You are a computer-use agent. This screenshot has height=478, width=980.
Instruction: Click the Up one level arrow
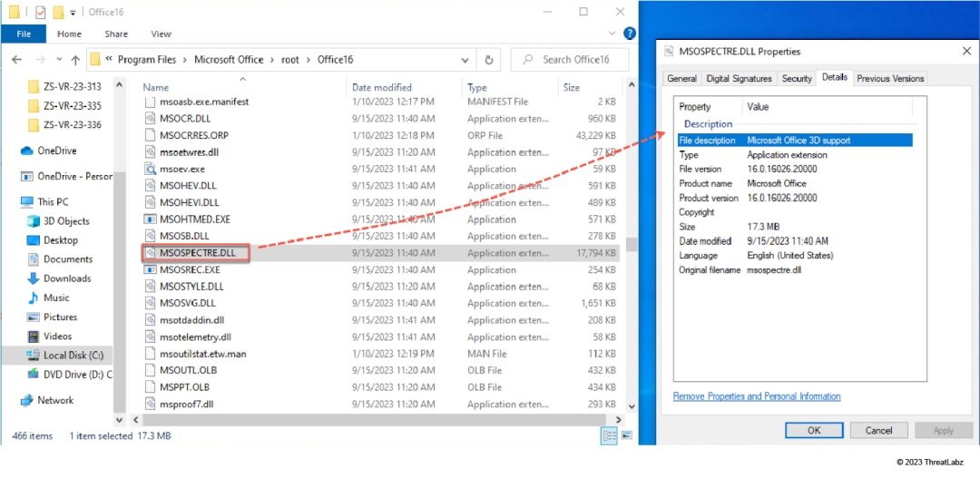[x=74, y=60]
